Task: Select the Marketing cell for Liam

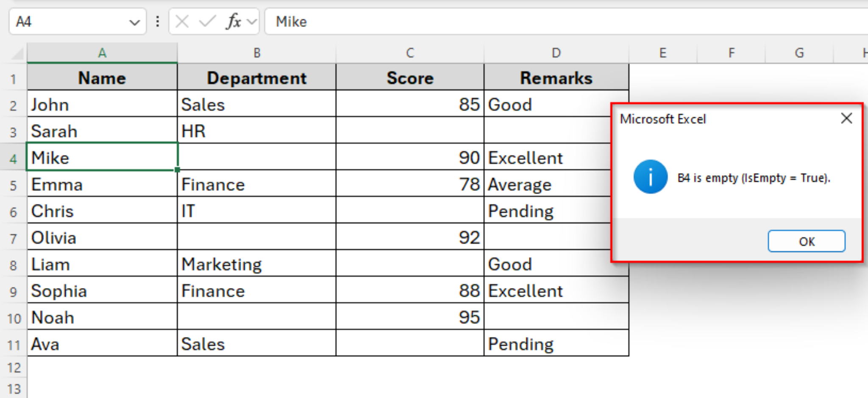Action: [x=256, y=264]
